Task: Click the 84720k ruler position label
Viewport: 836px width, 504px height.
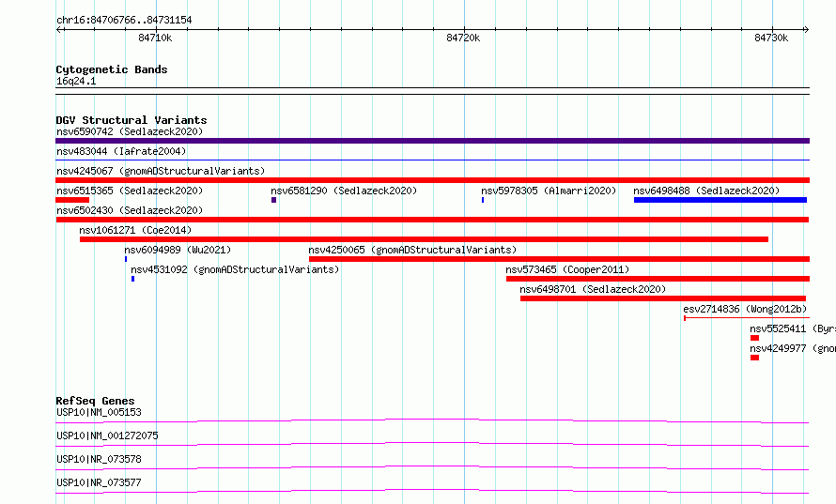Action: 463,38
